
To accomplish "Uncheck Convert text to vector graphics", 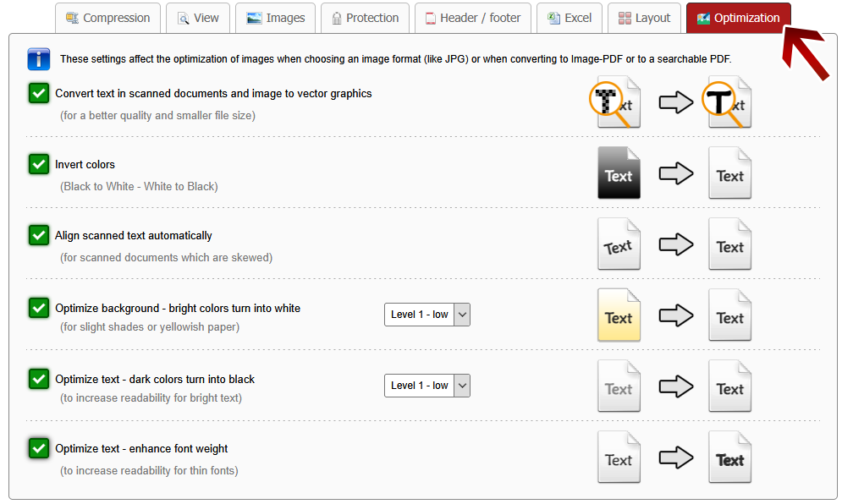I will click(39, 93).
